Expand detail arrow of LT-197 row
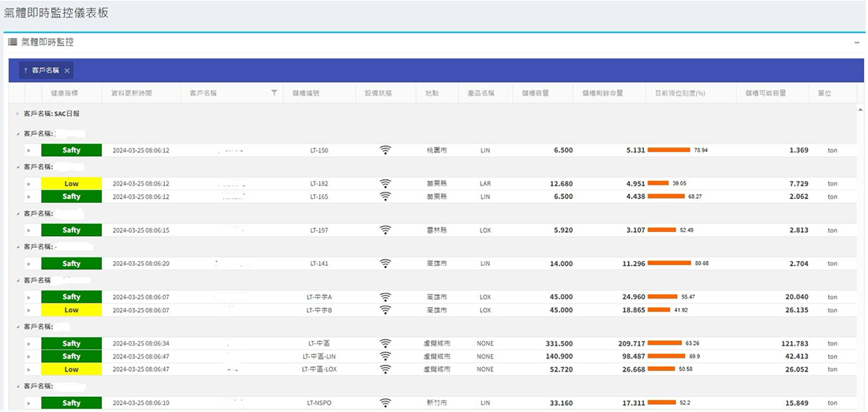This screenshot has height=412, width=868. [28, 230]
